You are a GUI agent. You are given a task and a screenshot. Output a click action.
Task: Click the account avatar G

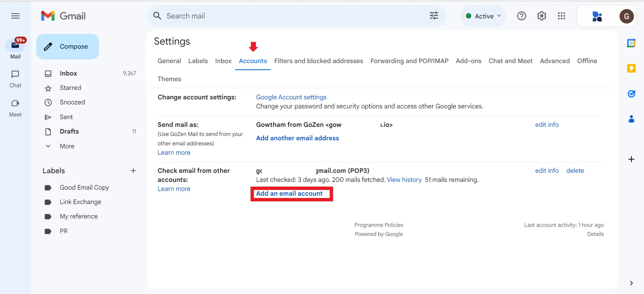click(626, 16)
